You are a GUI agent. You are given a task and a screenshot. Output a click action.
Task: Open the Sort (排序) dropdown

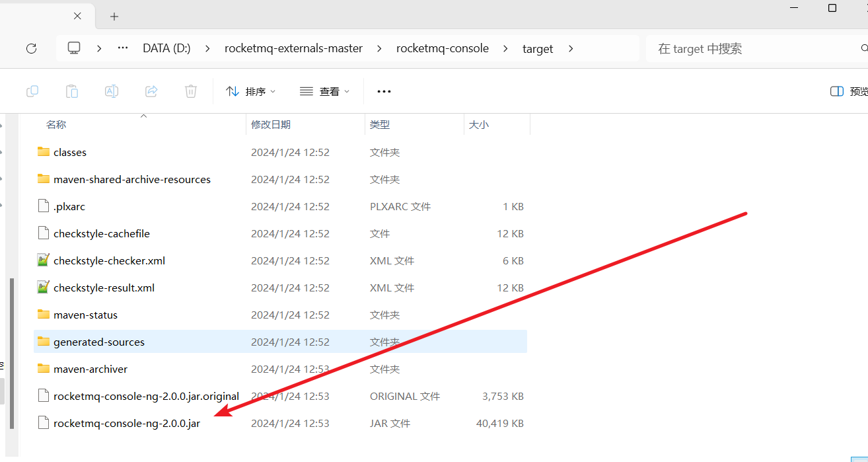coord(250,91)
